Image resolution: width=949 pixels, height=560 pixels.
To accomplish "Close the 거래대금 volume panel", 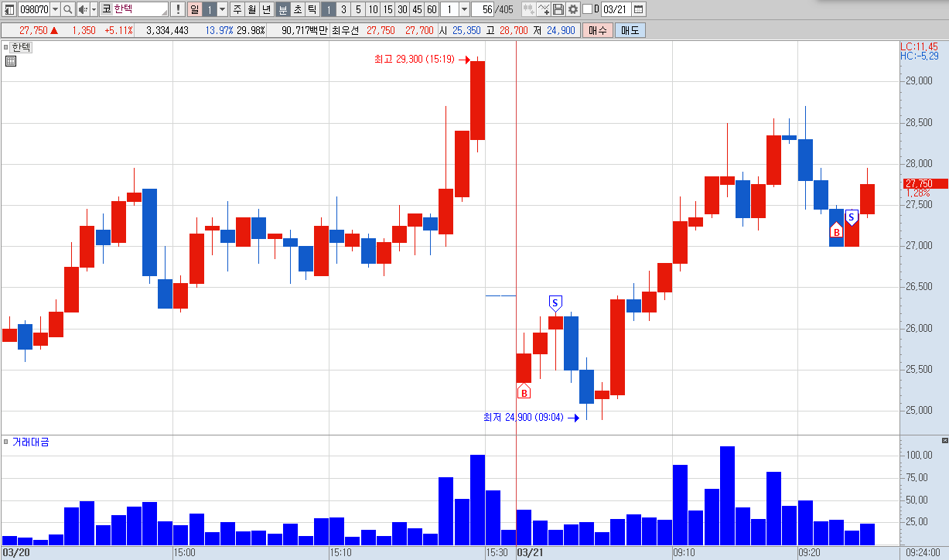I will click(x=944, y=440).
